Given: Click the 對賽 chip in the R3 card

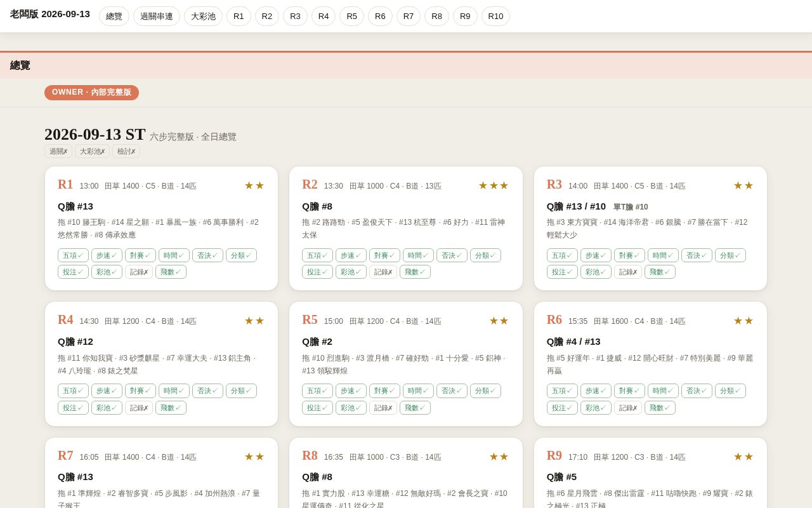Looking at the screenshot, I should 629,255.
